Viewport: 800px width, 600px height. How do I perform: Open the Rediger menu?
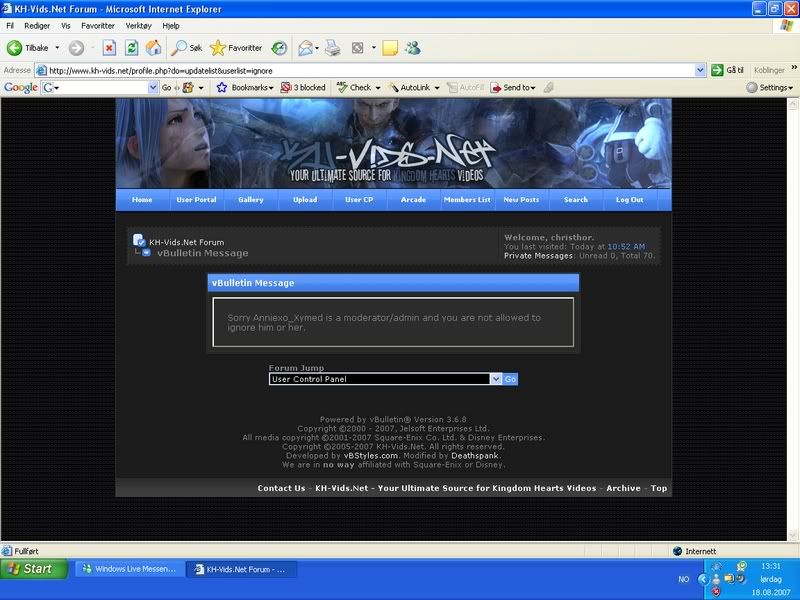click(37, 26)
